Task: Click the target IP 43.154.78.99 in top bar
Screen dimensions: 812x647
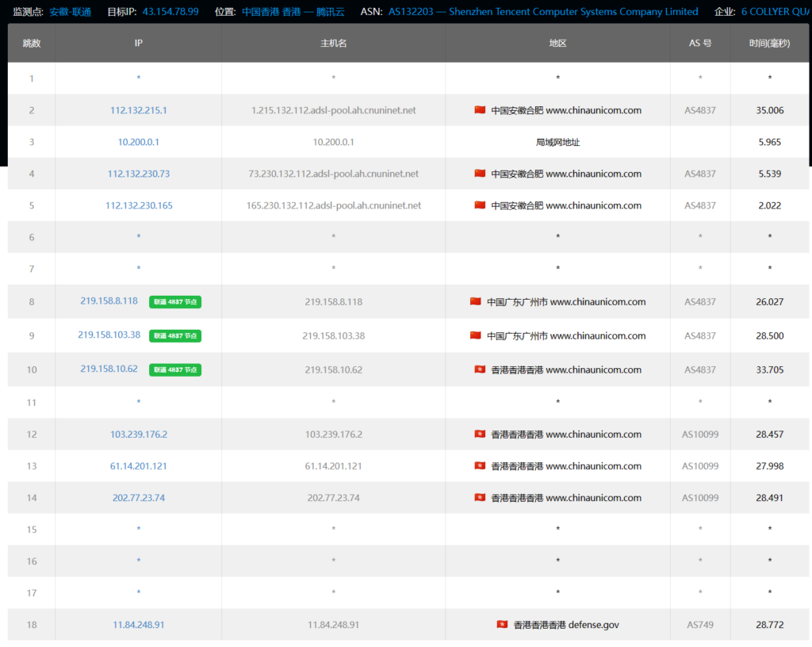Action: (x=170, y=12)
